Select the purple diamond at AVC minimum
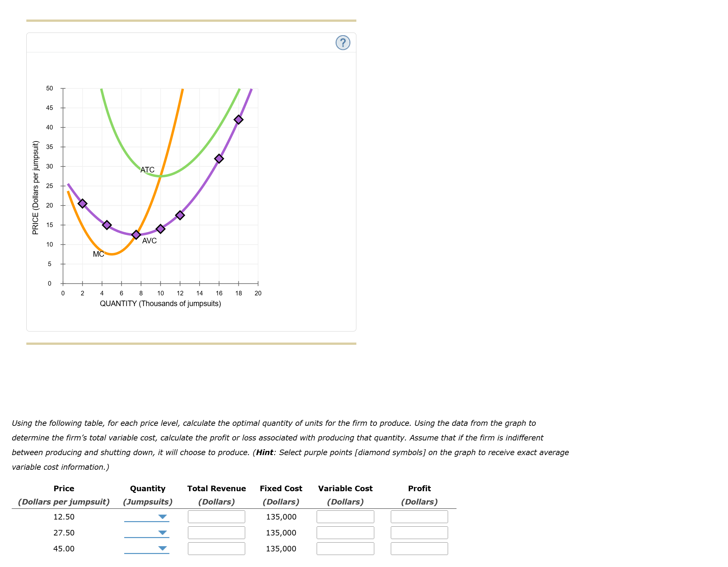 [136, 235]
